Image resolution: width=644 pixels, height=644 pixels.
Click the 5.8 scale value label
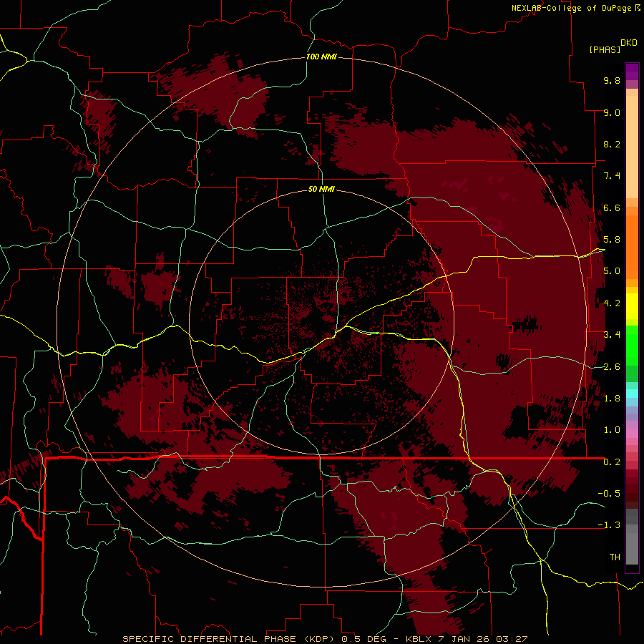(612, 240)
